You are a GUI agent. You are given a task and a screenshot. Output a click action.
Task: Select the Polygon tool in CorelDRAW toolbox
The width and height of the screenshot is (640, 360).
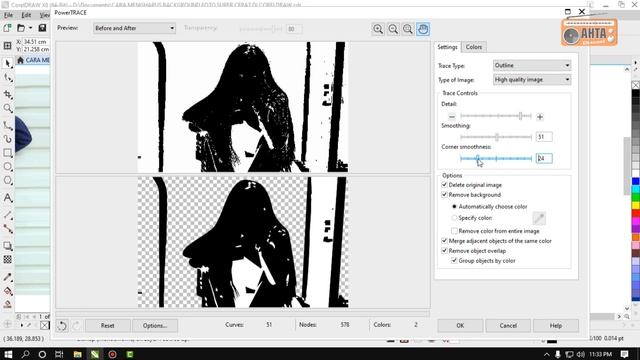tap(8, 180)
